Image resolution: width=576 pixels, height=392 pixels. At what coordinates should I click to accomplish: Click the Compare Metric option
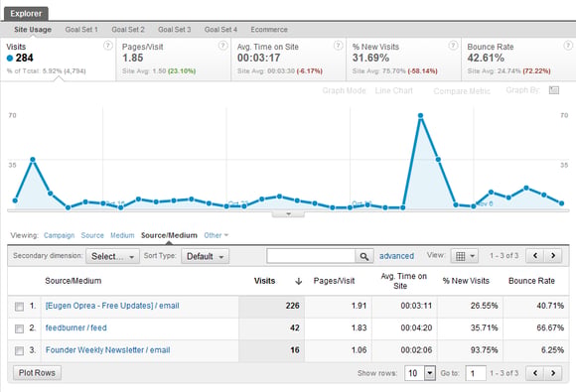pyautogui.click(x=462, y=91)
